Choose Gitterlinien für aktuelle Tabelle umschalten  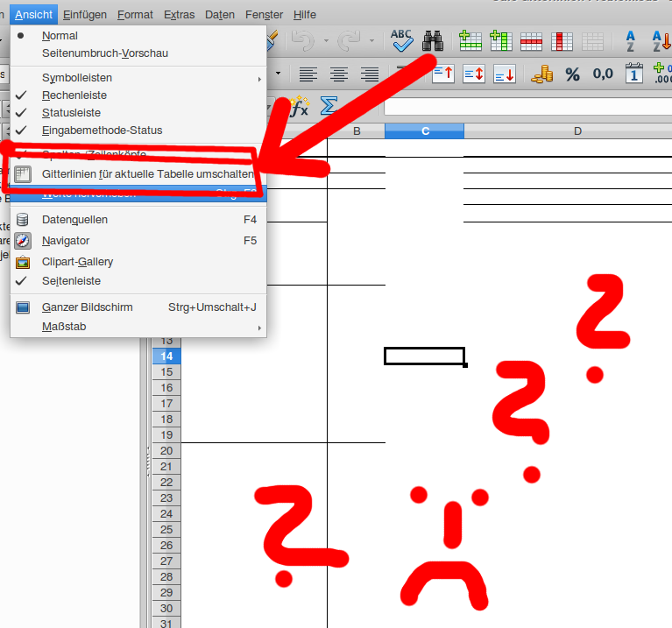(147, 174)
